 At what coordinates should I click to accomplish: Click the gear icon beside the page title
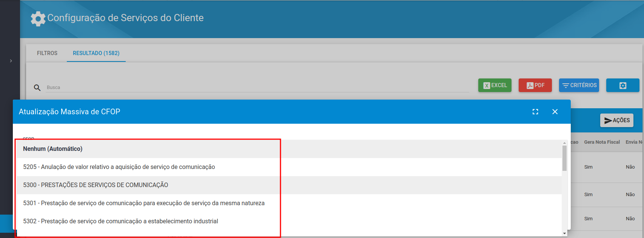38,18
